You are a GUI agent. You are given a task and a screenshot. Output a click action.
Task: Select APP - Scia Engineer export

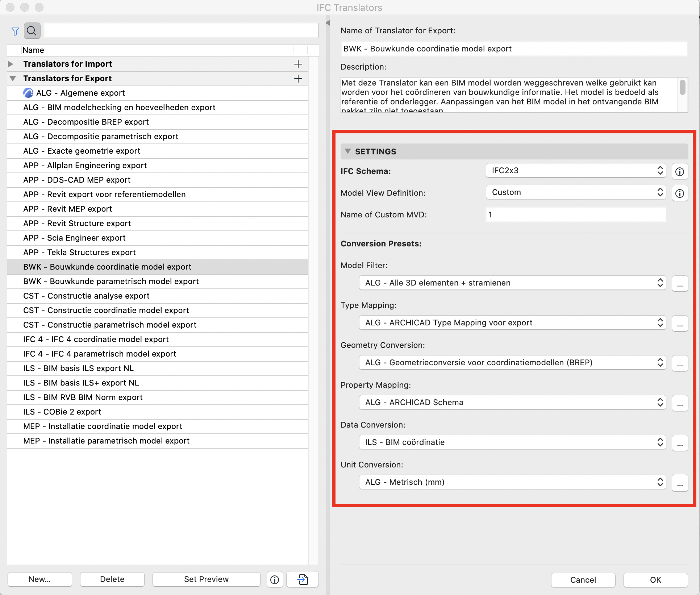[158, 238]
